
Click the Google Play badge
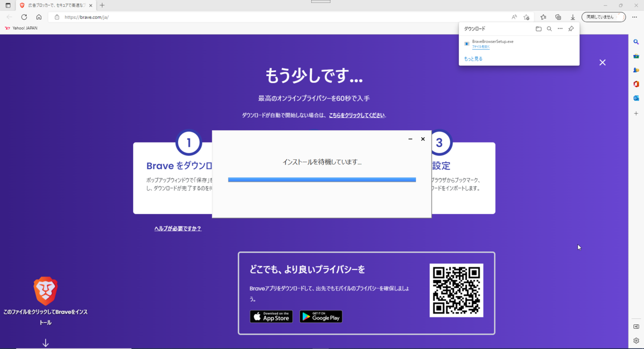point(321,316)
